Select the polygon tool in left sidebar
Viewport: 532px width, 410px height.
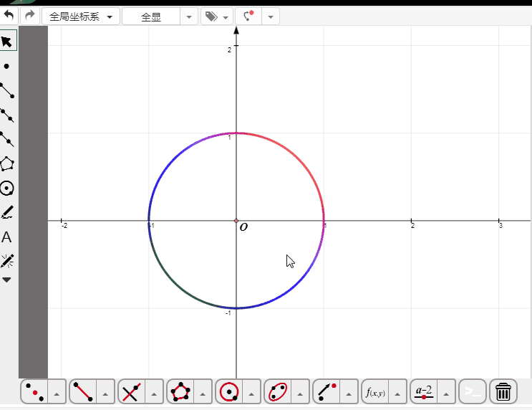coord(7,163)
